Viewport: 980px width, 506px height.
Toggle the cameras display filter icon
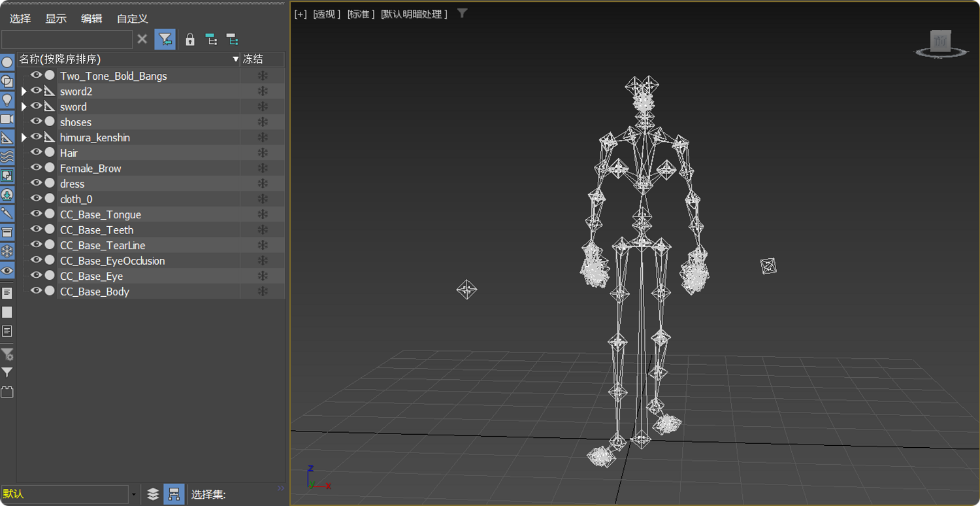coord(7,120)
